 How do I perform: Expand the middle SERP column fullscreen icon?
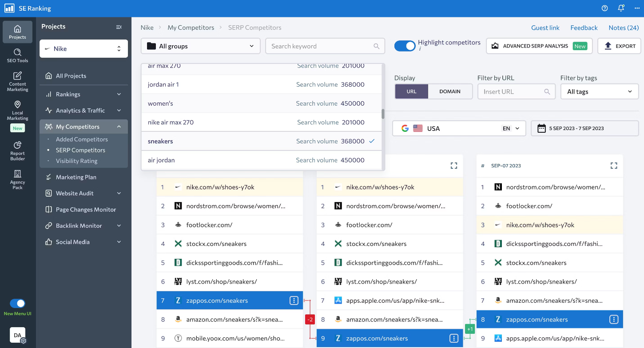[x=454, y=166]
